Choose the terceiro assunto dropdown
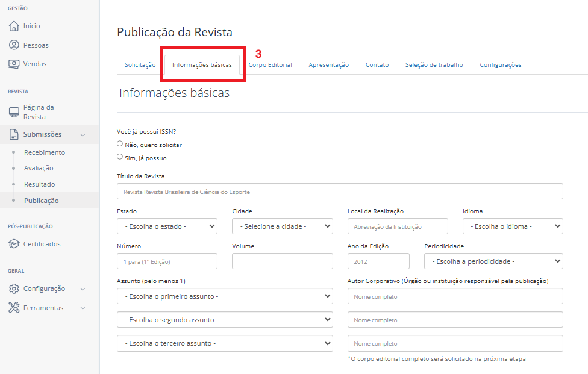 pos(225,343)
